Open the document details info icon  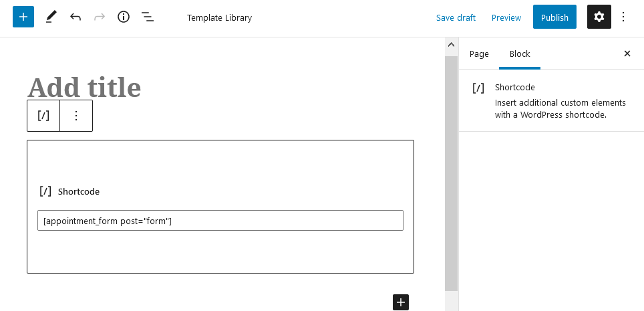pyautogui.click(x=123, y=17)
